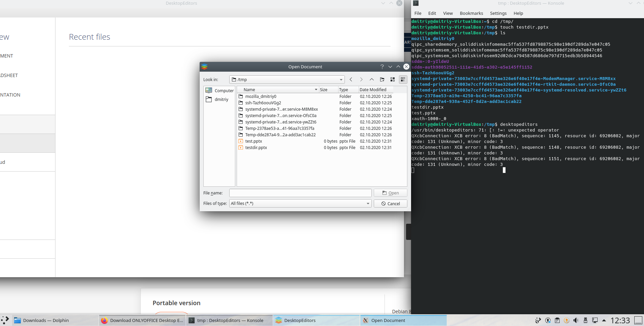
Task: Click the dialog help question mark
Action: [382, 67]
